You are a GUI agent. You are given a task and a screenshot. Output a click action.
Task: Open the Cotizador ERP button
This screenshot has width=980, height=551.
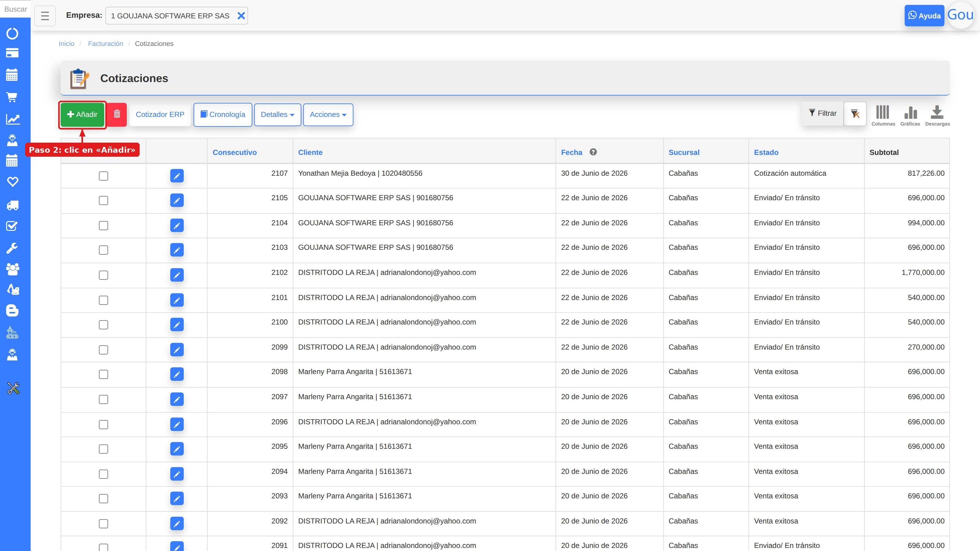(160, 114)
